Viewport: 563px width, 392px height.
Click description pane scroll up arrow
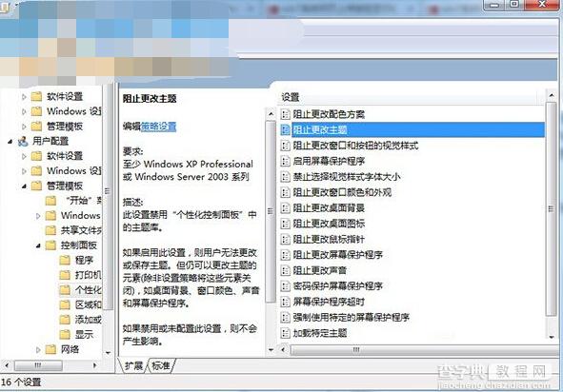pos(271,114)
